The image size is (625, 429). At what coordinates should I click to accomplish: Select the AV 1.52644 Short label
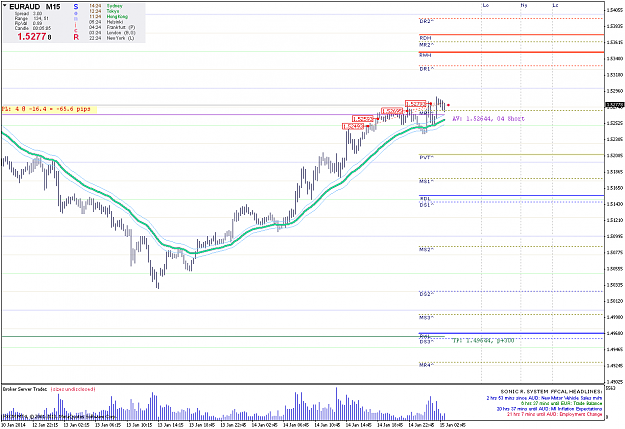[x=488, y=119]
